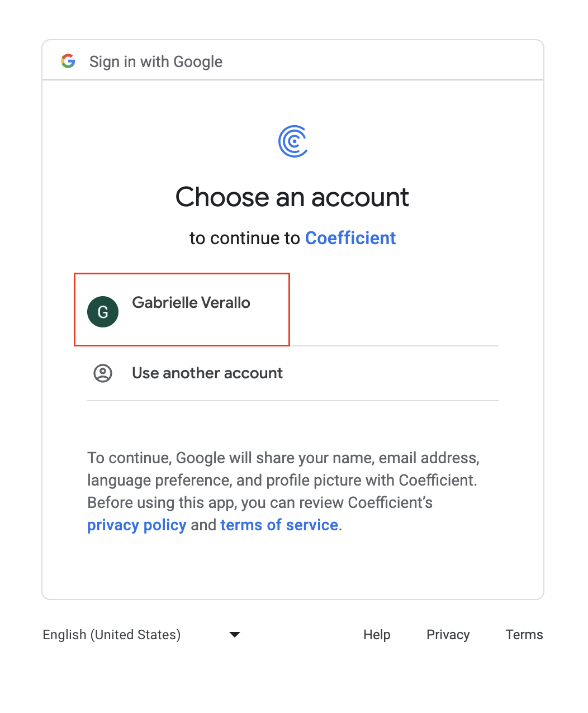The image size is (588, 713).
Task: Open the English (United States) language selector
Action: [x=141, y=634]
